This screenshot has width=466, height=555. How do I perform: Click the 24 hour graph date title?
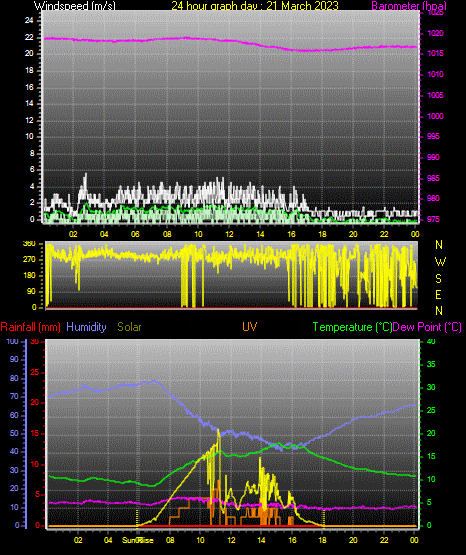[255, 6]
